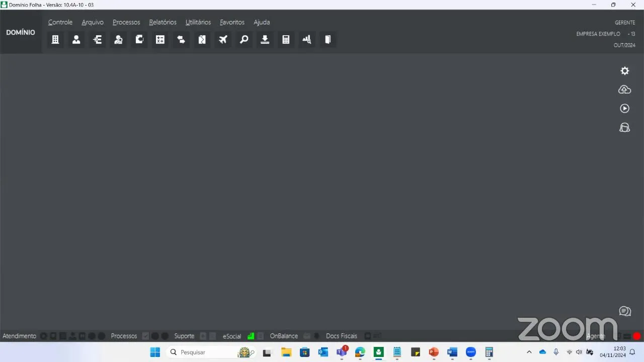Click the Suporte label in status bar
The image size is (644, 362).
click(x=184, y=336)
